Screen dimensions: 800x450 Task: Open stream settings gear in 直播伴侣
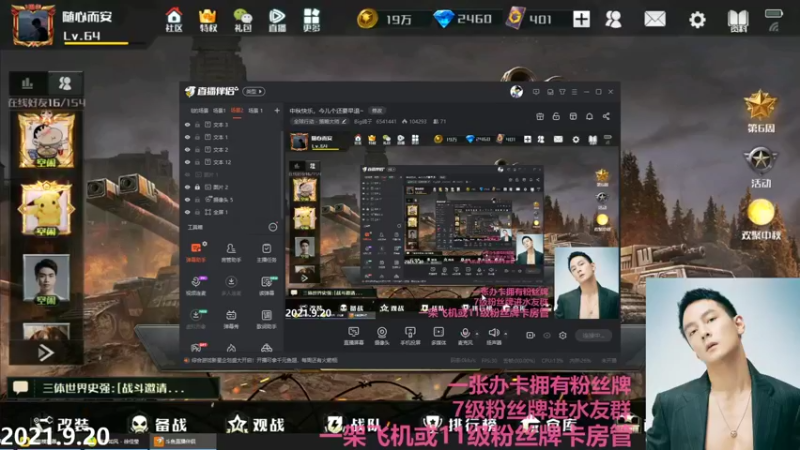(563, 335)
